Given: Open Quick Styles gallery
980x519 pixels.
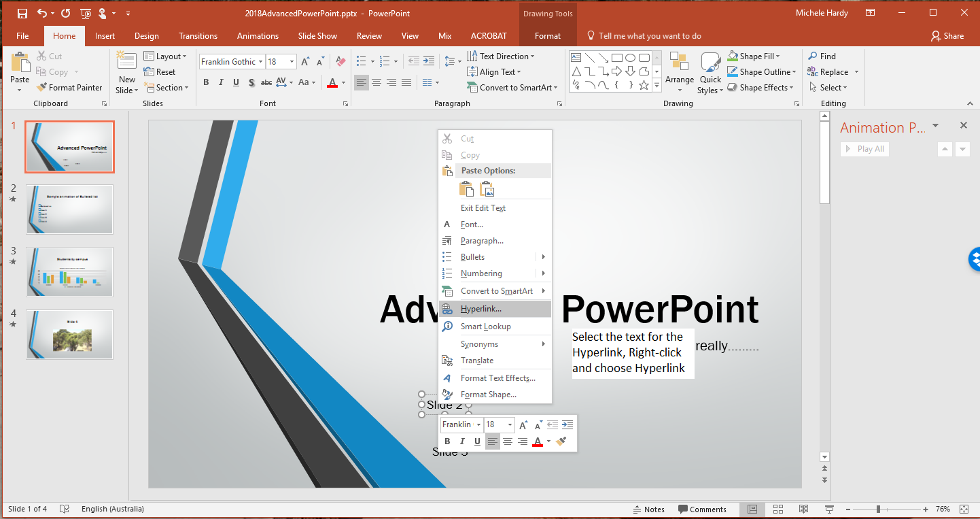Looking at the screenshot, I should pos(710,73).
